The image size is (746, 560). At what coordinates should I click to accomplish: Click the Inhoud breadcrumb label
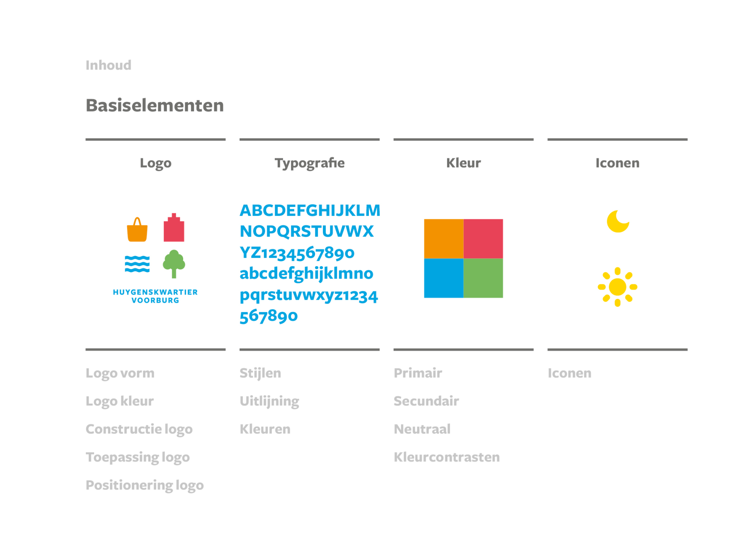pyautogui.click(x=108, y=65)
